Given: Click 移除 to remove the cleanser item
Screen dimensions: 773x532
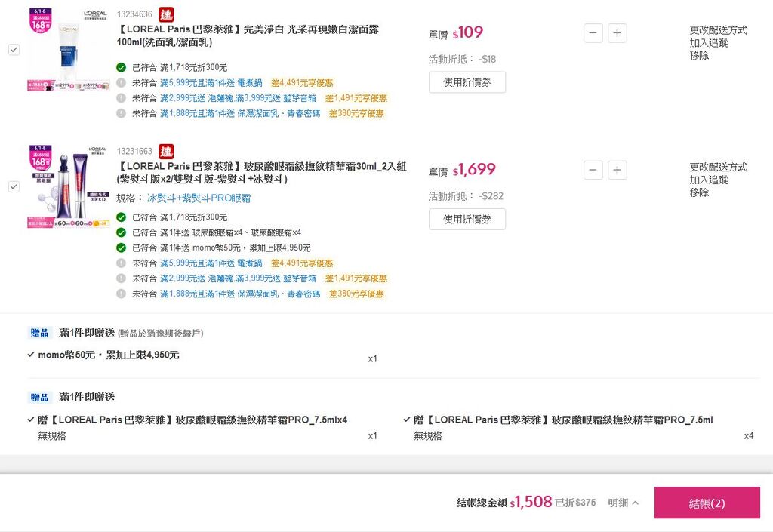Looking at the screenshot, I should pyautogui.click(x=699, y=56).
